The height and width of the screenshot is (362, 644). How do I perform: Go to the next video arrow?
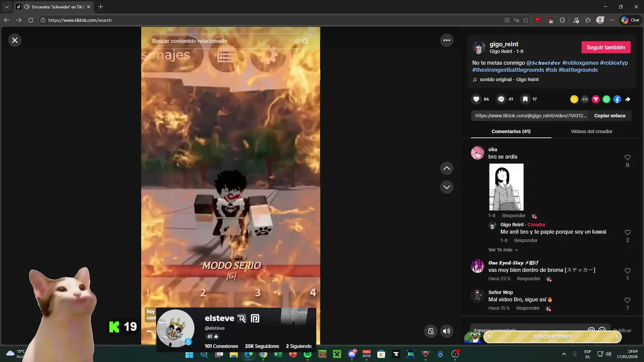[x=447, y=187]
